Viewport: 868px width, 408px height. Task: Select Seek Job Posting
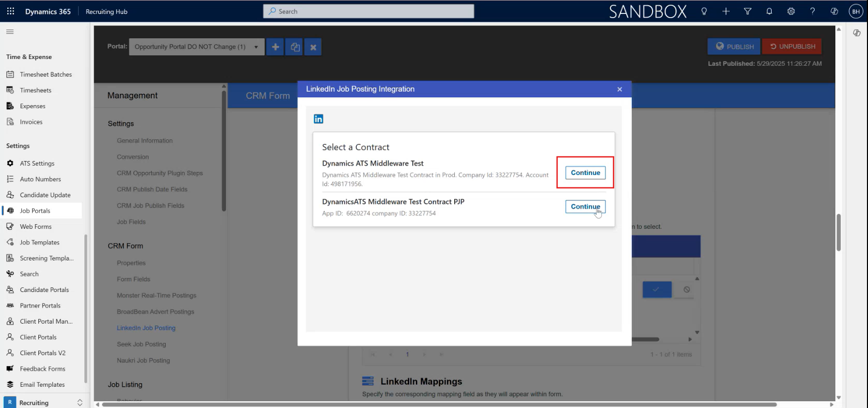(x=141, y=344)
